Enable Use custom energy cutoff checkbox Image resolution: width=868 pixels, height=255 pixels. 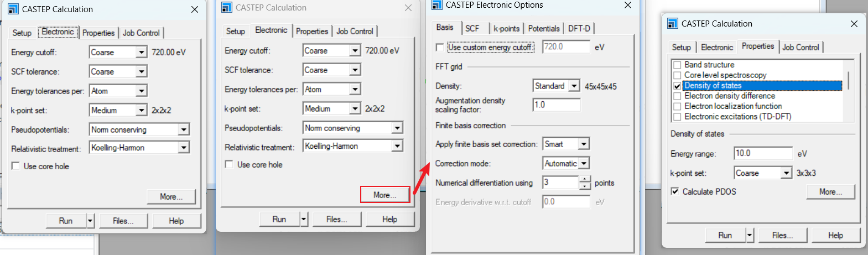[x=440, y=48]
